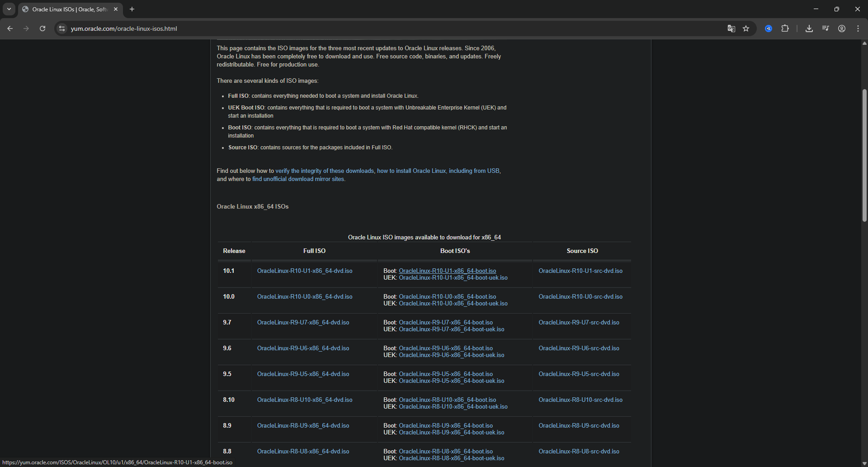Open the Google Translate page icon

(731, 28)
